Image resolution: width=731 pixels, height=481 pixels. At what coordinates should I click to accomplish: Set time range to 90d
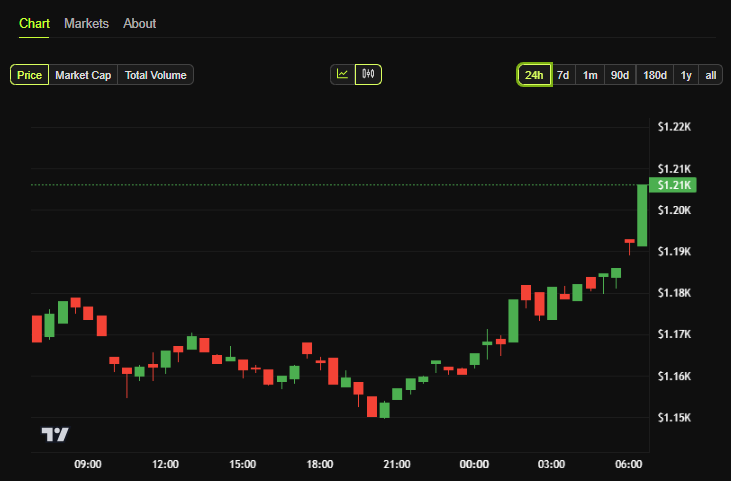click(620, 75)
